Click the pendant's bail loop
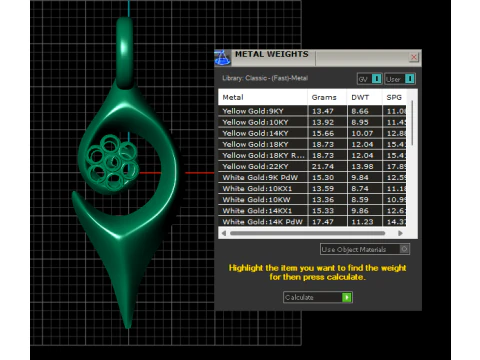The width and height of the screenshot is (480, 360). (125, 53)
